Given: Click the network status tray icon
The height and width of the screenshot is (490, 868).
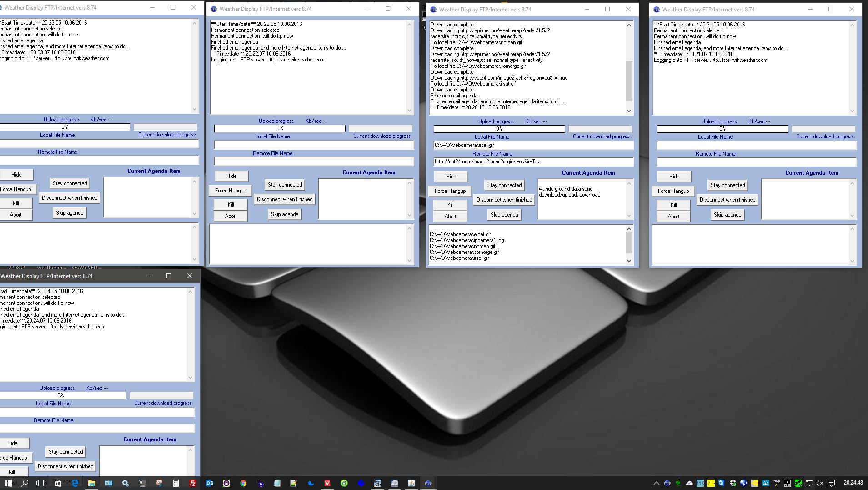Looking at the screenshot, I should click(809, 483).
